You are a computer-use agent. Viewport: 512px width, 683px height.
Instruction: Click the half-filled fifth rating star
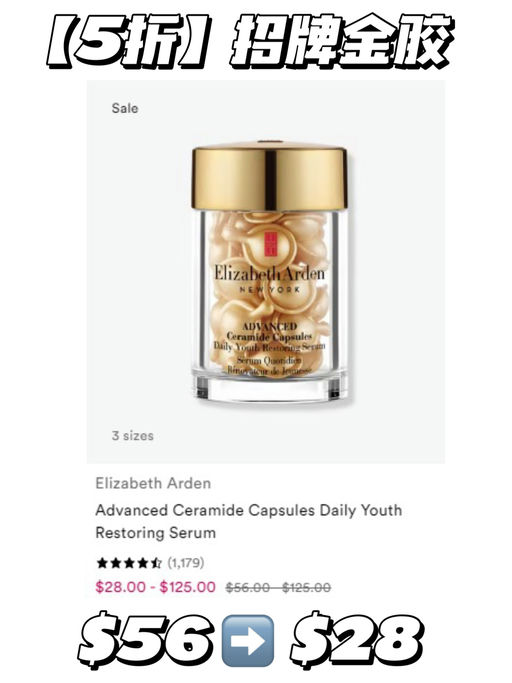click(156, 563)
